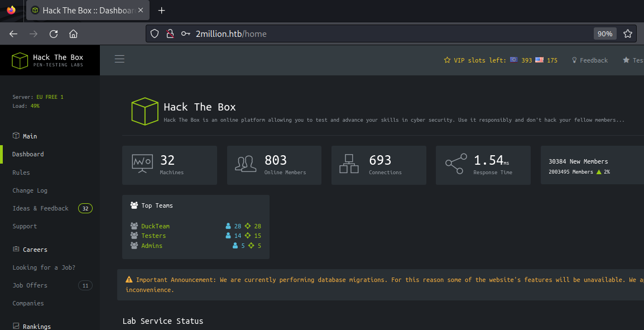Click the Response Time share icon
The image size is (644, 330).
coord(455,164)
